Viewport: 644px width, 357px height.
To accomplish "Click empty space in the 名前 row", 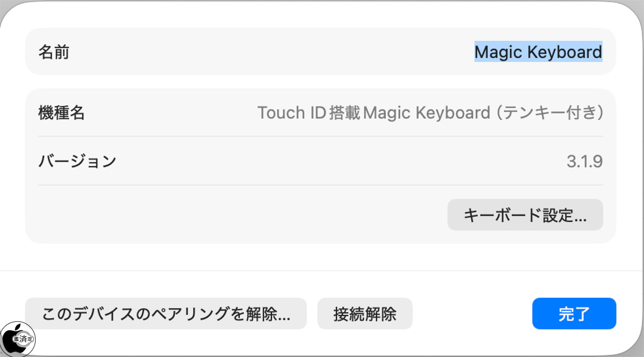I will pos(268,52).
